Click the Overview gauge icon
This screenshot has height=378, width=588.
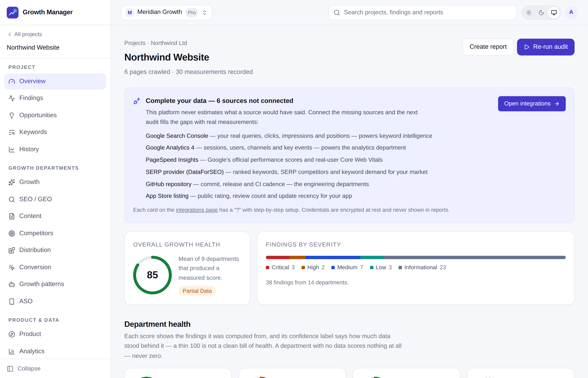click(12, 81)
